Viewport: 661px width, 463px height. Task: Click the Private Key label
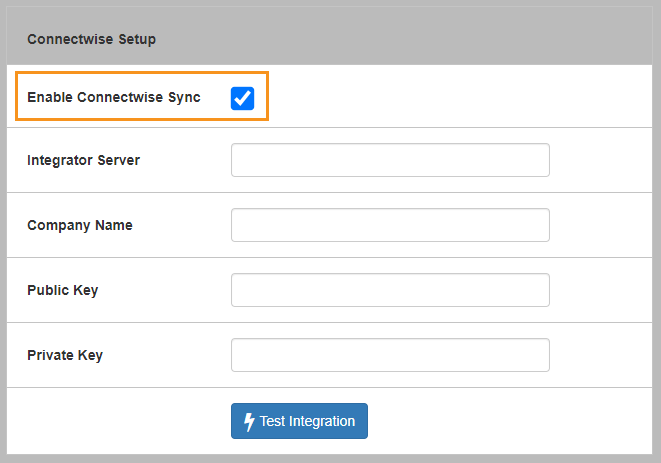64,355
